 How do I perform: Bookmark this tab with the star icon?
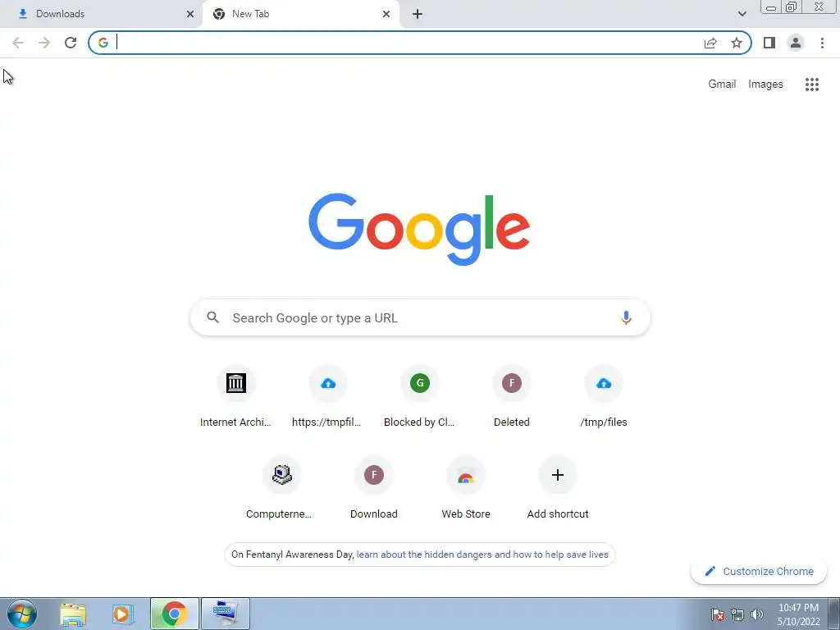(737, 43)
